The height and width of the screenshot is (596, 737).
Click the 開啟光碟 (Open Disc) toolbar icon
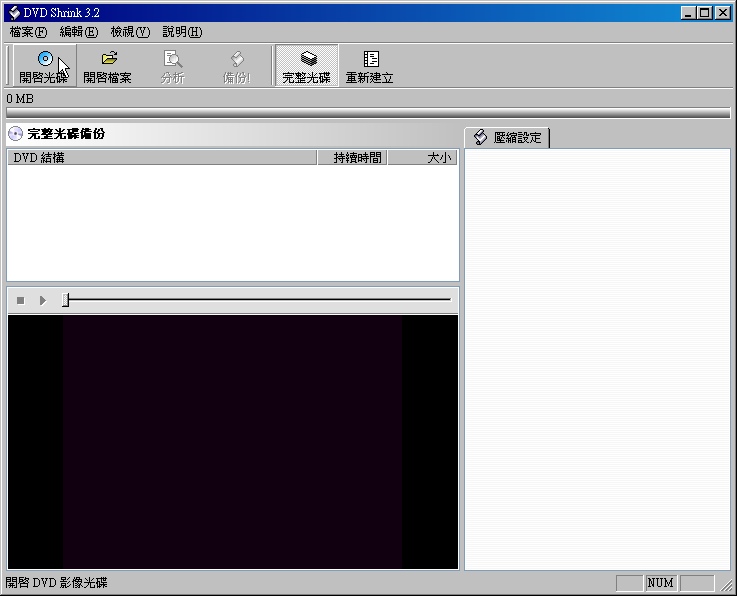[x=46, y=59]
